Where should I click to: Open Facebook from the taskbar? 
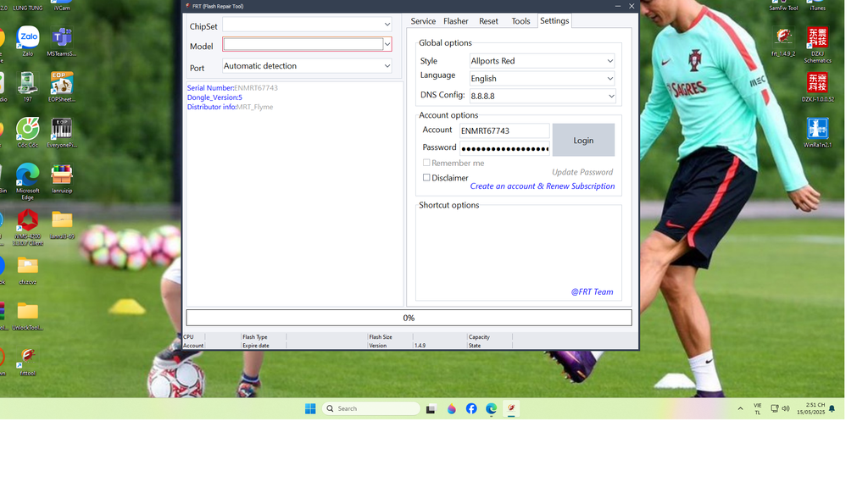[x=471, y=408]
